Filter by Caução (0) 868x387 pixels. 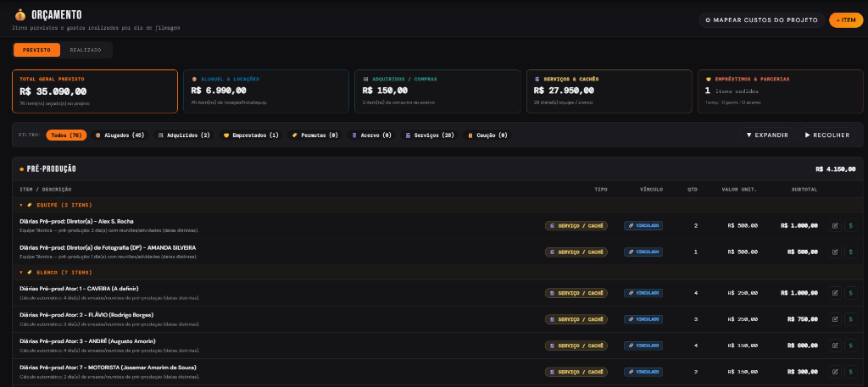coord(487,135)
